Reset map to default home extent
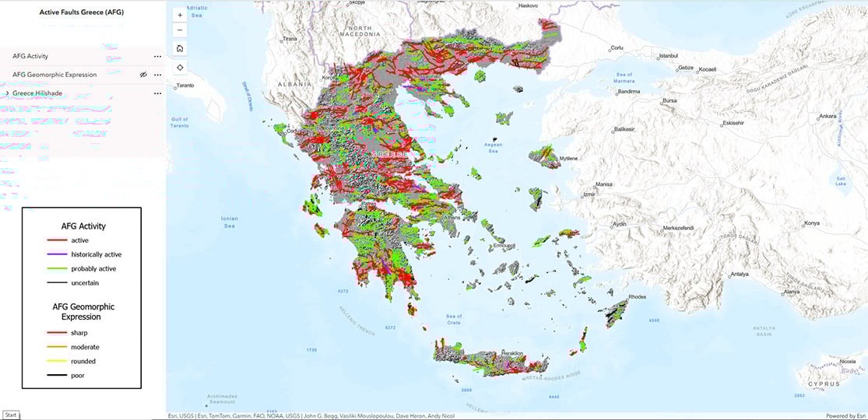868x420 pixels. [x=181, y=48]
